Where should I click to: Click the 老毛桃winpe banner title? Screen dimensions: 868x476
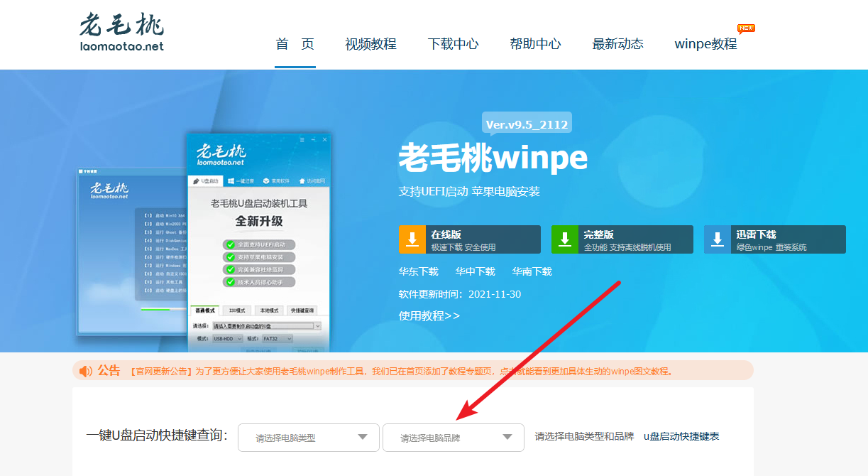(x=493, y=158)
